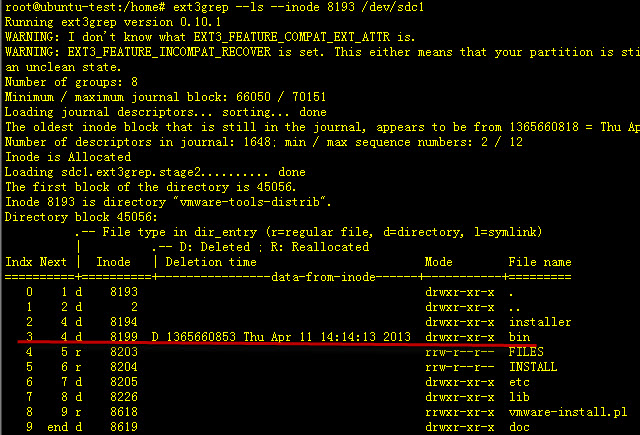Click inode 8204 in the INSTALL row
This screenshot has width=640, height=435.
tap(124, 367)
